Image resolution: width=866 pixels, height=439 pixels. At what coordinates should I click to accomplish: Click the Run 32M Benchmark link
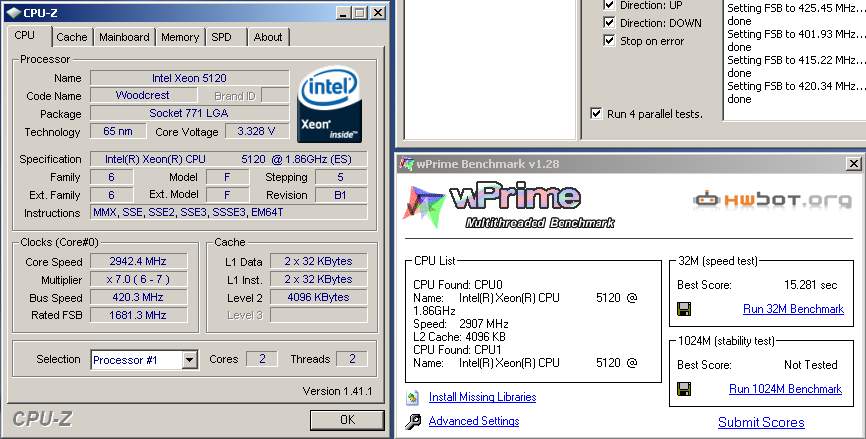pos(793,309)
